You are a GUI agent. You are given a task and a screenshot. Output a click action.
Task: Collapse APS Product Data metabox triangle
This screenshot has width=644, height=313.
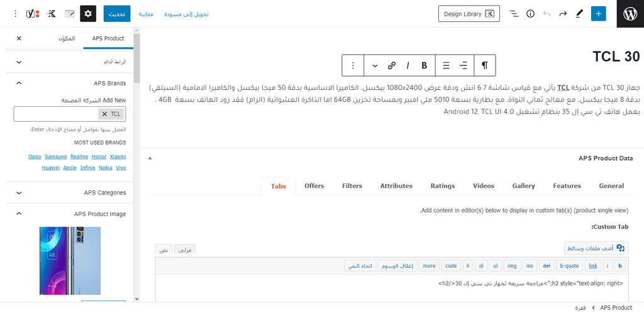pos(150,158)
